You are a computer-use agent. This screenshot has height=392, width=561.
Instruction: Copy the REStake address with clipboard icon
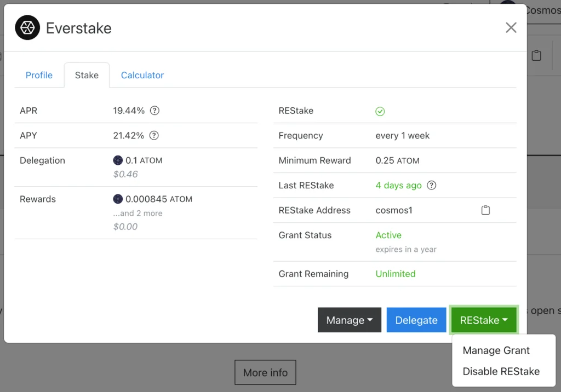(485, 210)
